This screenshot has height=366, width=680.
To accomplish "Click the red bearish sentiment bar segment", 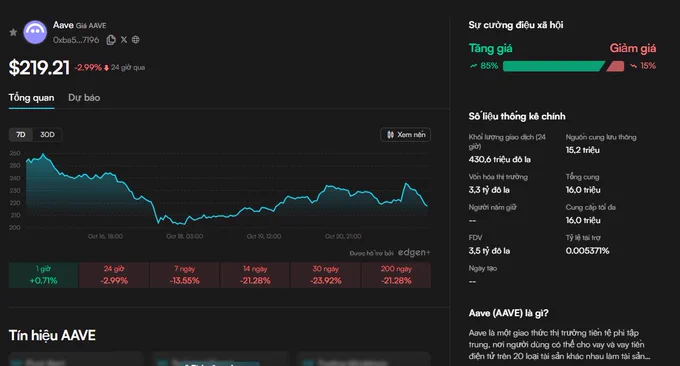I will pos(615,66).
